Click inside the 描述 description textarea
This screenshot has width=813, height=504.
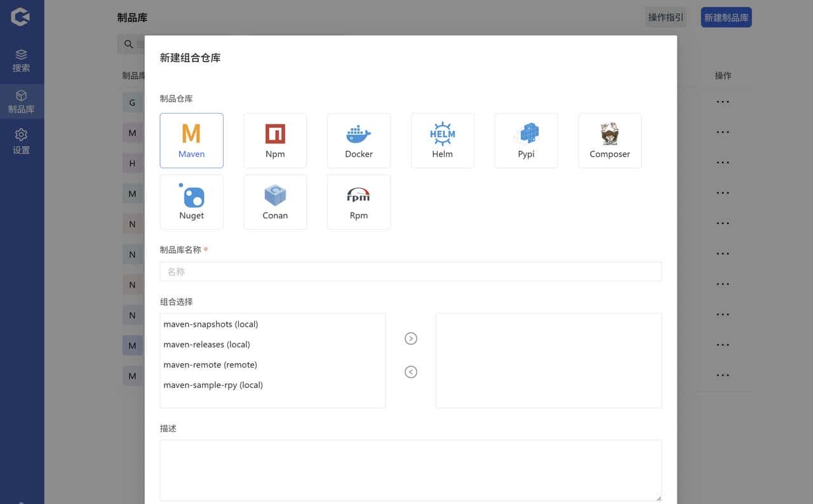[x=410, y=470]
